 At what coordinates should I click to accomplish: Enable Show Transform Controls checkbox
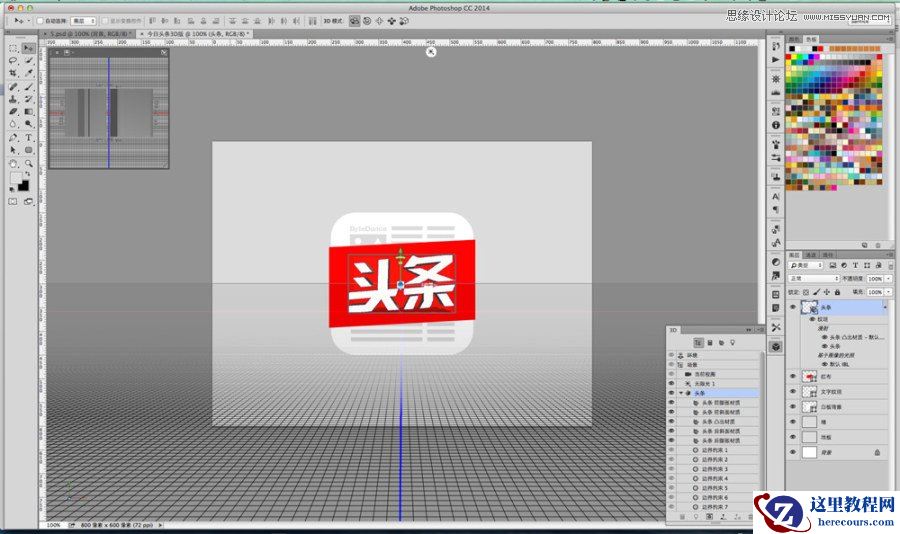pos(106,21)
